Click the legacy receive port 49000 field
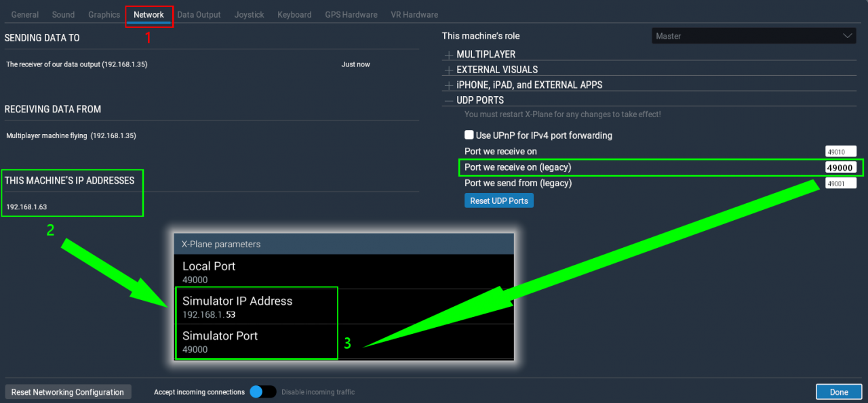 click(840, 167)
